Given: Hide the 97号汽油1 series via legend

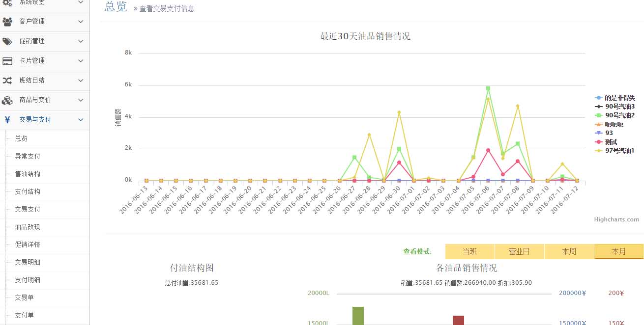Looking at the screenshot, I should coord(615,151).
